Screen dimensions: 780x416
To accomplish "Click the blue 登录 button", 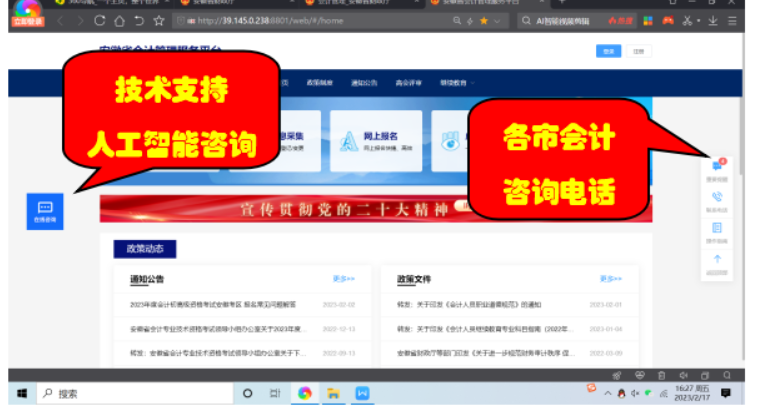I will [x=606, y=51].
